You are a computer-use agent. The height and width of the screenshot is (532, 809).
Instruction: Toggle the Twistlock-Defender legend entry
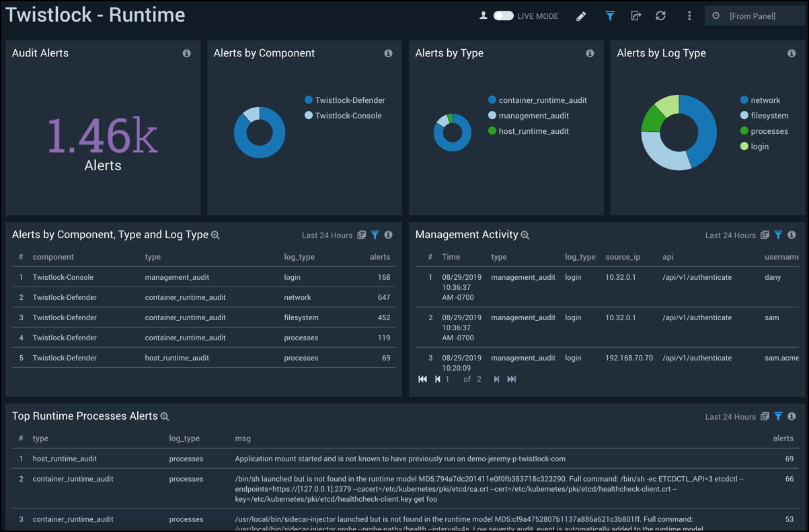(344, 100)
